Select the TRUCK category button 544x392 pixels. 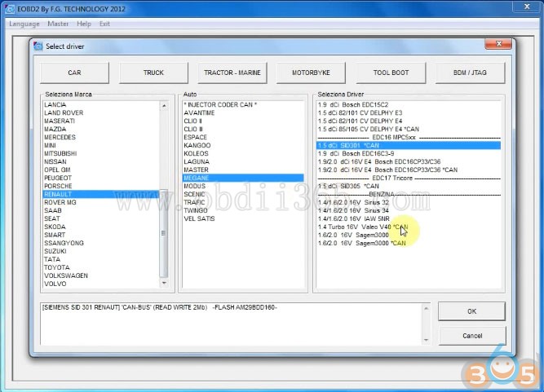[153, 73]
